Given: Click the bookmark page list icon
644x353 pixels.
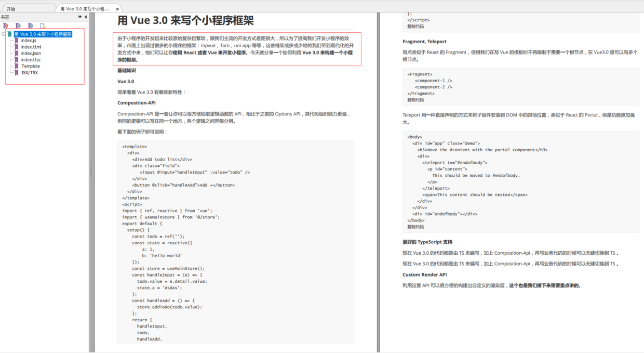Looking at the screenshot, I should (x=43, y=25).
